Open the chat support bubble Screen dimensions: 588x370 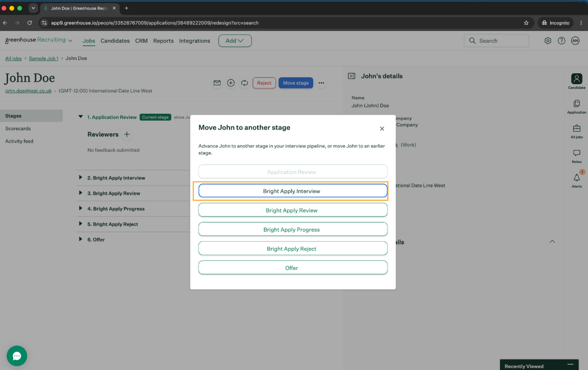(17, 356)
